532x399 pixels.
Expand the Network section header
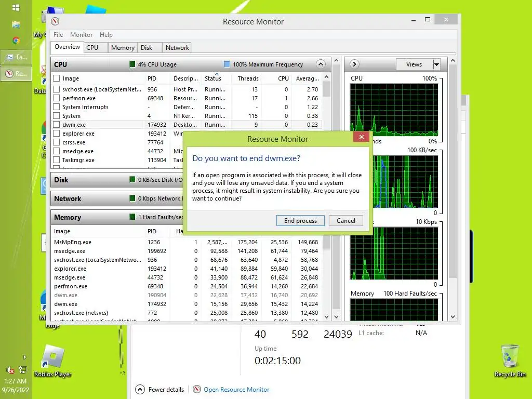[x=117, y=198]
